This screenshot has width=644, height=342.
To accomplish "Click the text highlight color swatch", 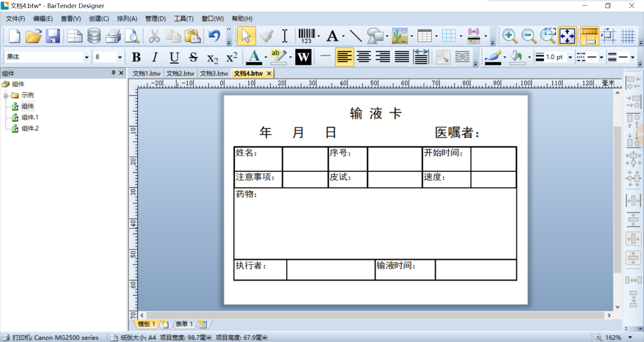I will (x=279, y=57).
